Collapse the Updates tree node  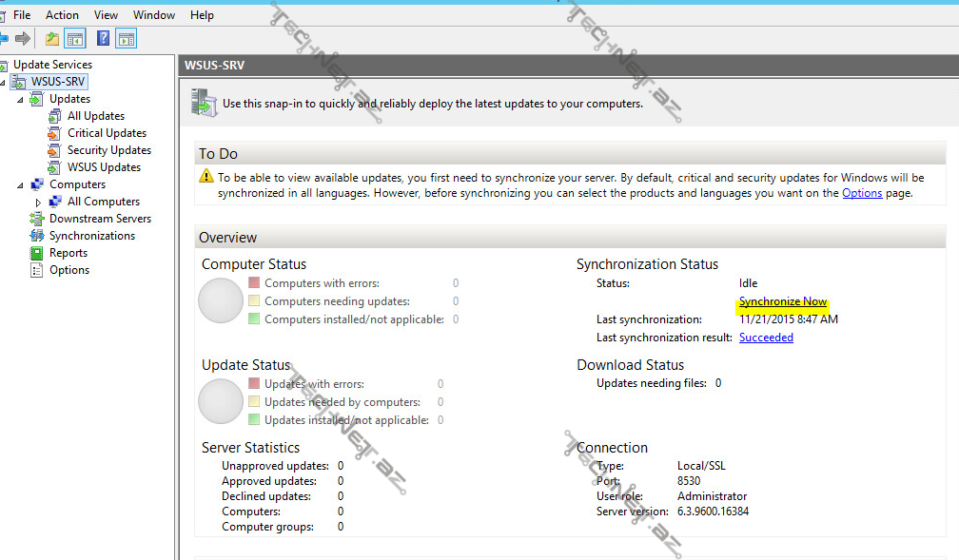point(21,100)
